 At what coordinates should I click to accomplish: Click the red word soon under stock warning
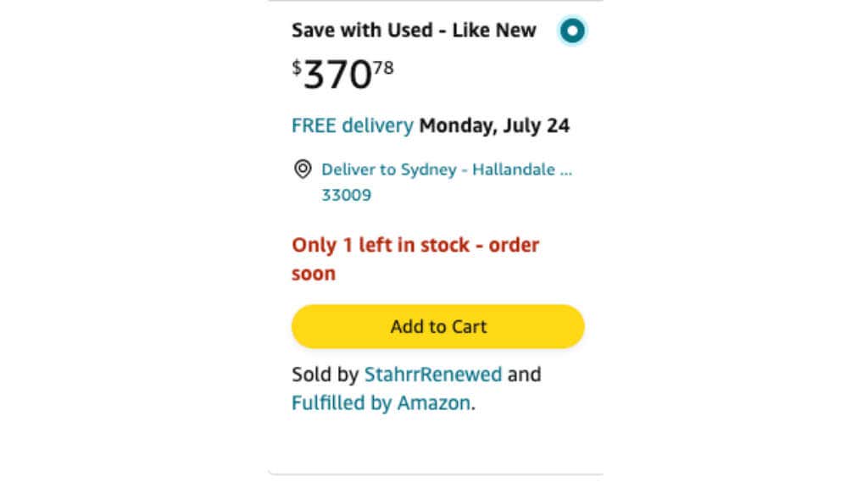coord(314,274)
